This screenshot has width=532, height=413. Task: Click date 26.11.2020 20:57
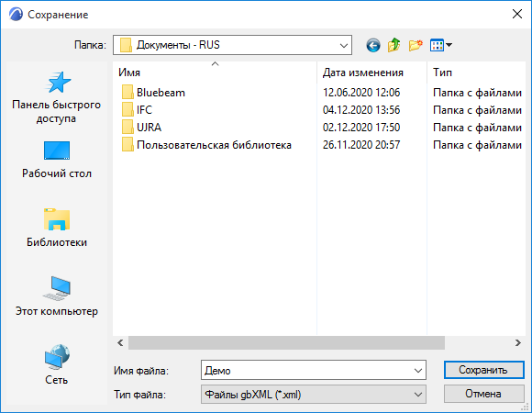[x=361, y=145]
